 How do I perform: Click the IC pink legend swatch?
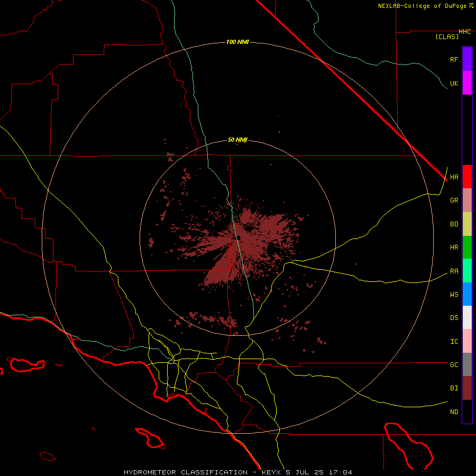pyautogui.click(x=467, y=341)
